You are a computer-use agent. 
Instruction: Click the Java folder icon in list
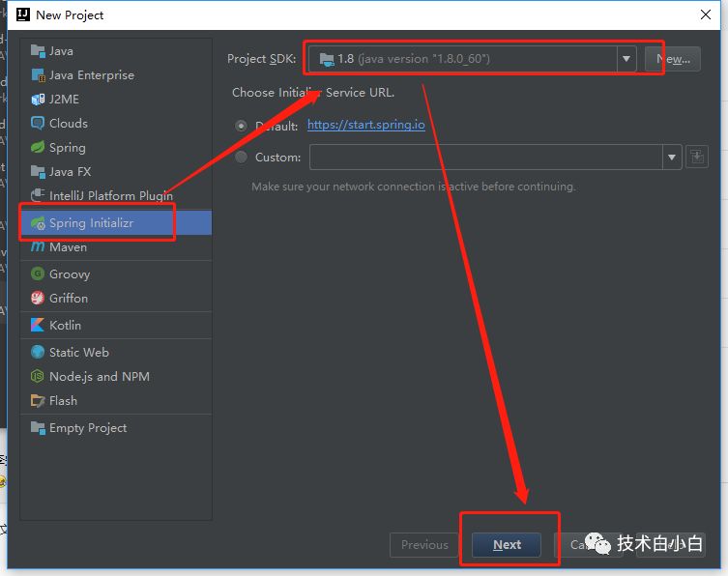pyautogui.click(x=38, y=50)
